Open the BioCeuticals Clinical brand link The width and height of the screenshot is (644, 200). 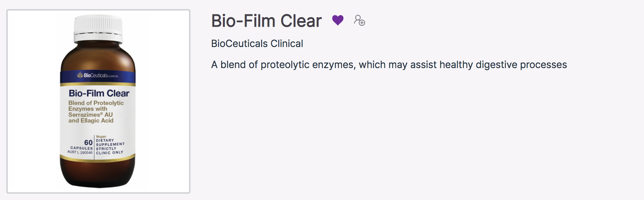click(x=257, y=44)
